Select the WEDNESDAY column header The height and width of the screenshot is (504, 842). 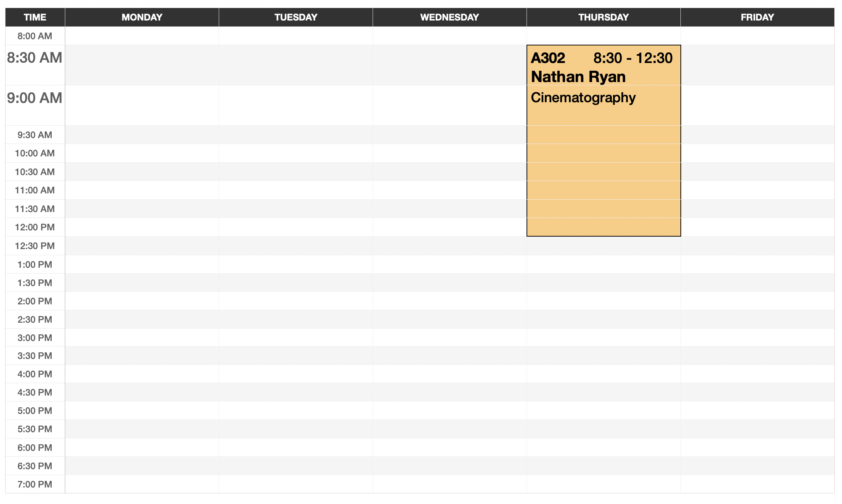tap(450, 17)
